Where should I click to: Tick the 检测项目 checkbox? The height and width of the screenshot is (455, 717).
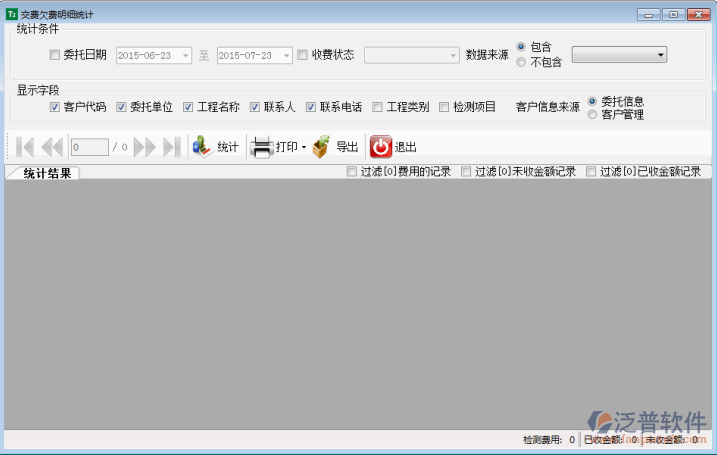[445, 107]
